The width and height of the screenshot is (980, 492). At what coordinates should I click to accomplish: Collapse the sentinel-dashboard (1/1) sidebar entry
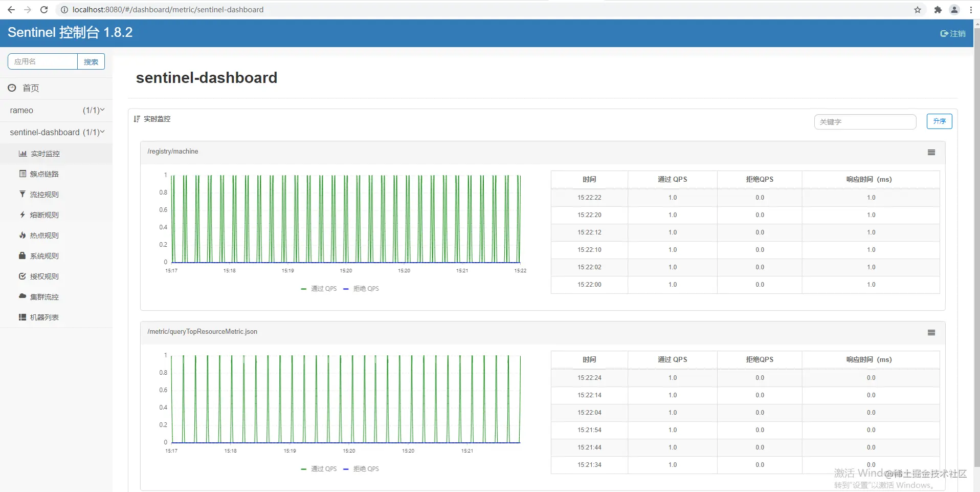56,132
